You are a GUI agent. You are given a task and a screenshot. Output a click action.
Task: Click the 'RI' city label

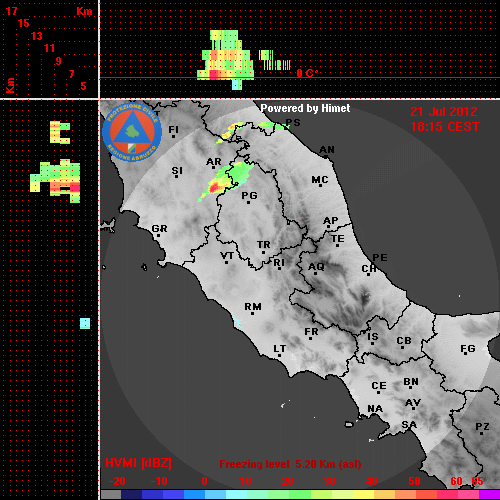tap(279, 263)
